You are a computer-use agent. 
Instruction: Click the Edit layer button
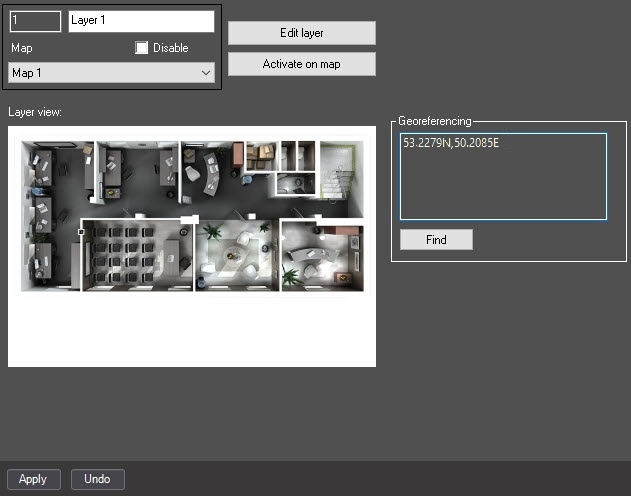(301, 33)
